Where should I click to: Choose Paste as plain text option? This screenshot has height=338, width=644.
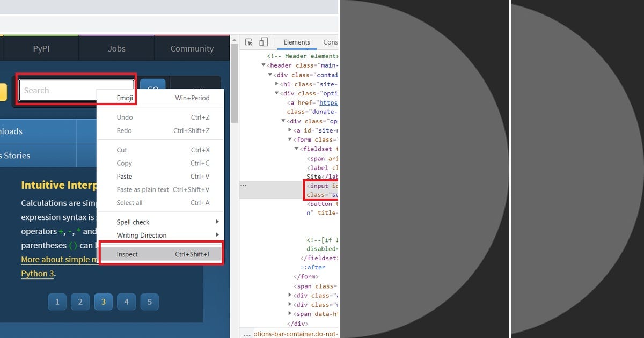coord(142,189)
